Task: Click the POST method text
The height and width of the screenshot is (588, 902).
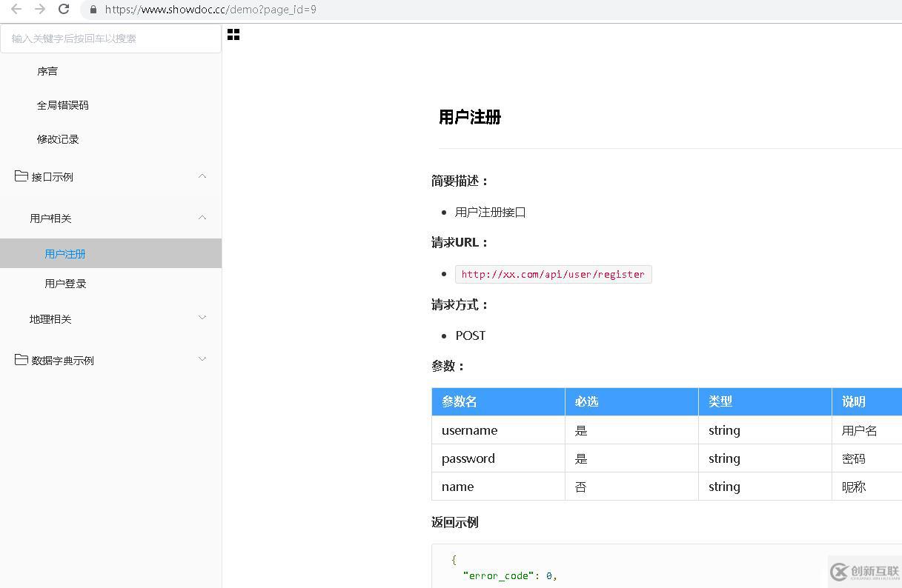Action: (x=471, y=335)
